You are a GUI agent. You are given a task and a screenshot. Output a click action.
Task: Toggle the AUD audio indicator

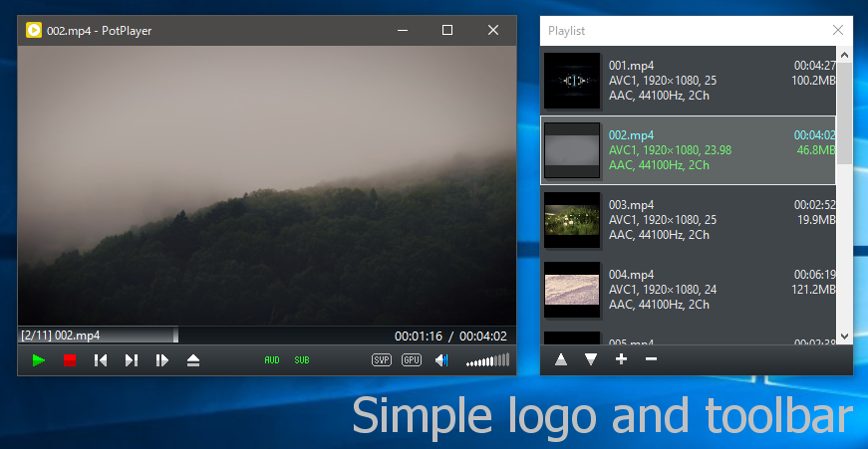pyautogui.click(x=272, y=360)
